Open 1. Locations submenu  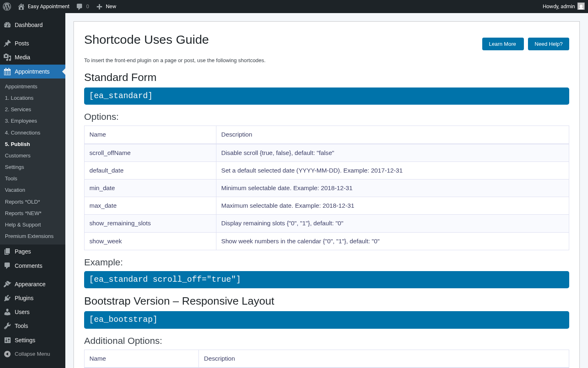[19, 98]
